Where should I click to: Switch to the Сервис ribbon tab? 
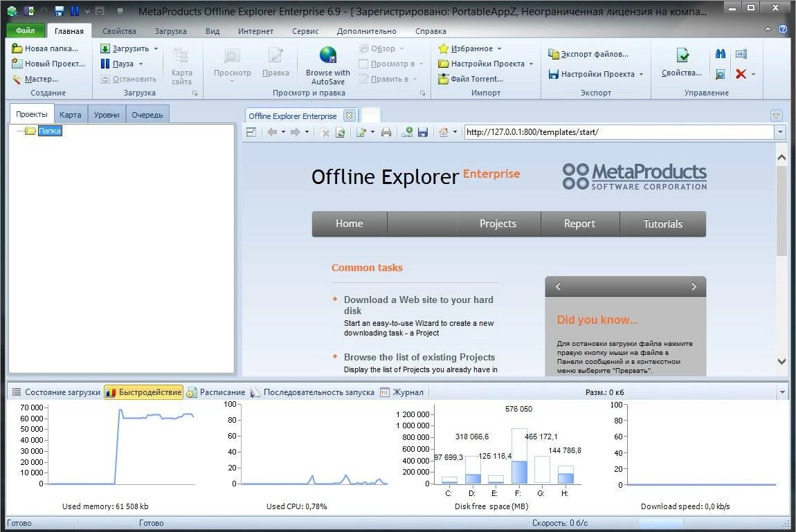[x=305, y=31]
